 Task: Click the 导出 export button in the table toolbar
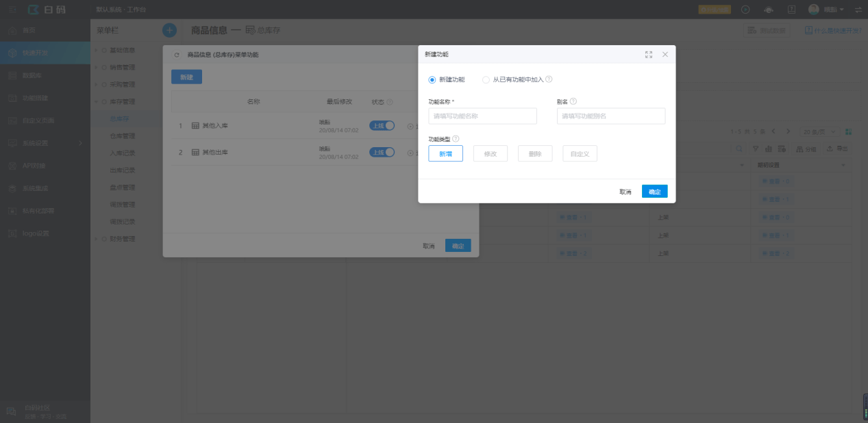pos(836,149)
